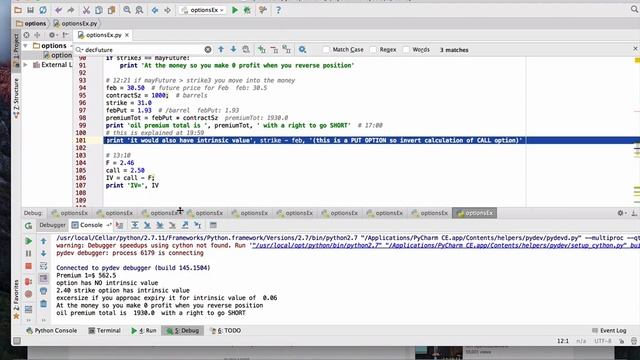
Task: Click the Step Into debug icon
Action: coord(147,225)
